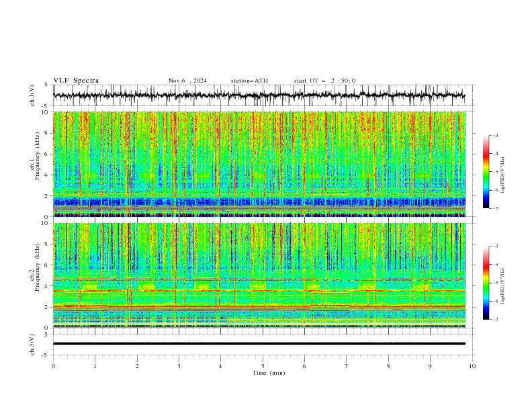Image resolution: width=532 pixels, height=411 pixels.
Task: Click the "5" tick on ch.3(V) axis
Action: (x=46, y=334)
